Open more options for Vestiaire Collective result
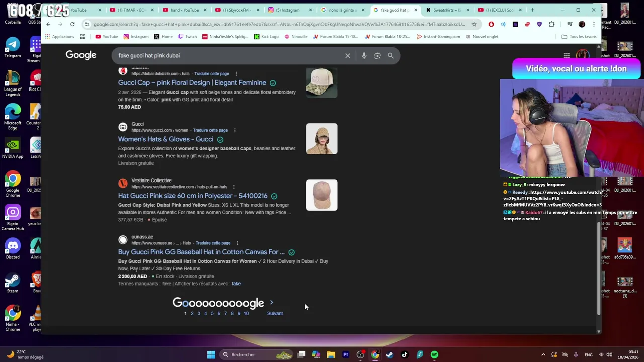 pos(233,187)
